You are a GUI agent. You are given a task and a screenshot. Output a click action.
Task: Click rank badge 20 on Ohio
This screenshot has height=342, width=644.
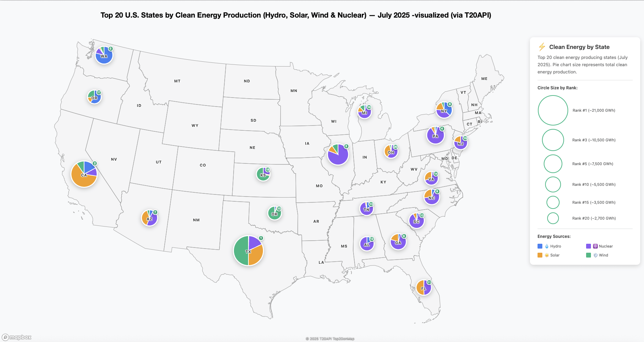(x=396, y=146)
